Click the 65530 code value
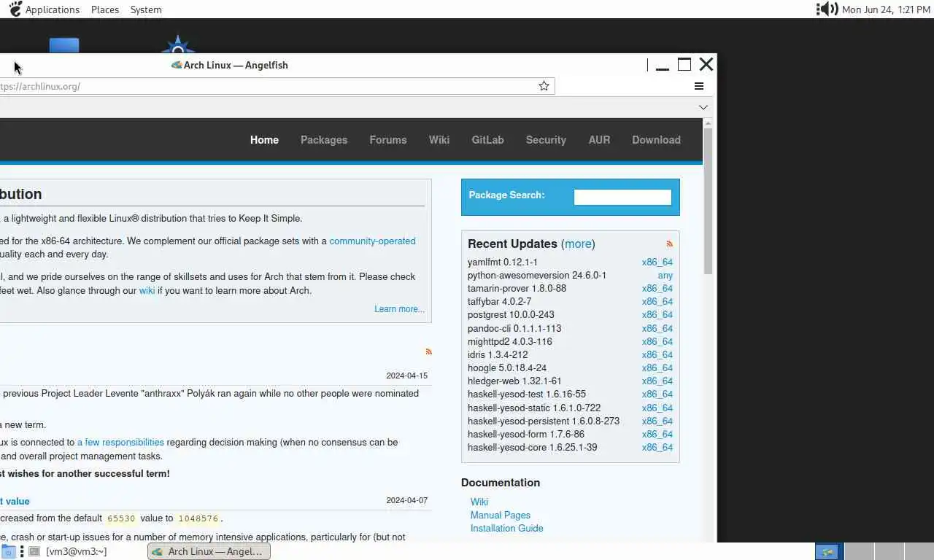934x560 pixels. click(x=121, y=518)
